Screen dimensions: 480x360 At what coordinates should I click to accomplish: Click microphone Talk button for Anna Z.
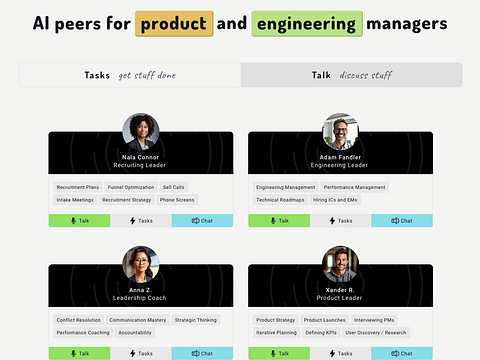[x=80, y=353]
